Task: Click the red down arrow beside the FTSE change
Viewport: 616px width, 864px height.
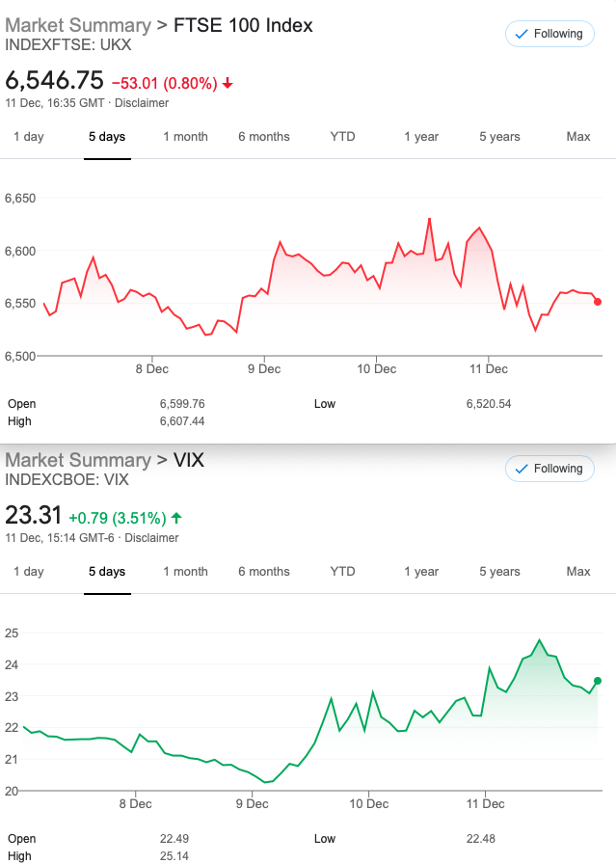Action: point(228,83)
